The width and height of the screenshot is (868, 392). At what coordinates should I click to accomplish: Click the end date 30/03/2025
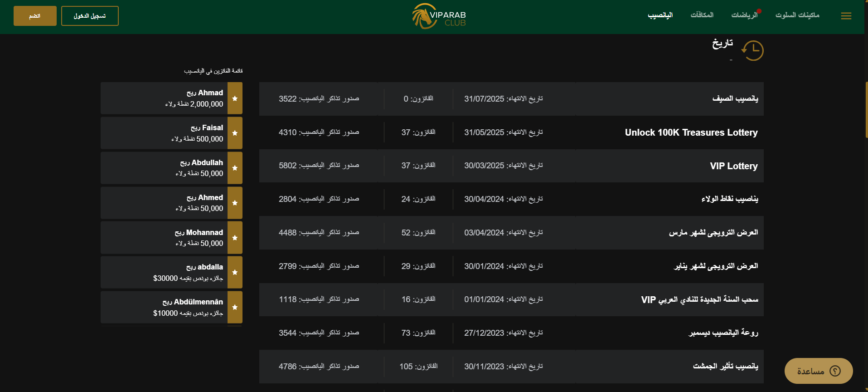(484, 166)
